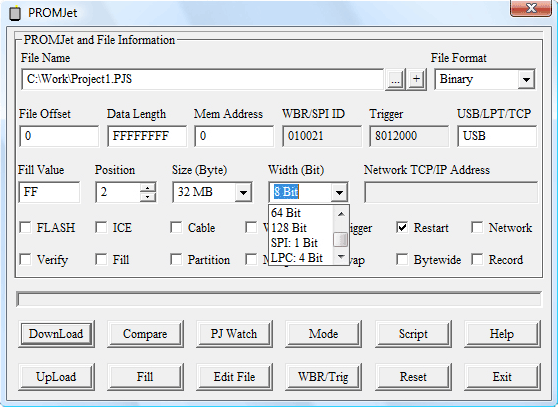Click the Width (Bit) 8 Bit text box

click(x=300, y=192)
